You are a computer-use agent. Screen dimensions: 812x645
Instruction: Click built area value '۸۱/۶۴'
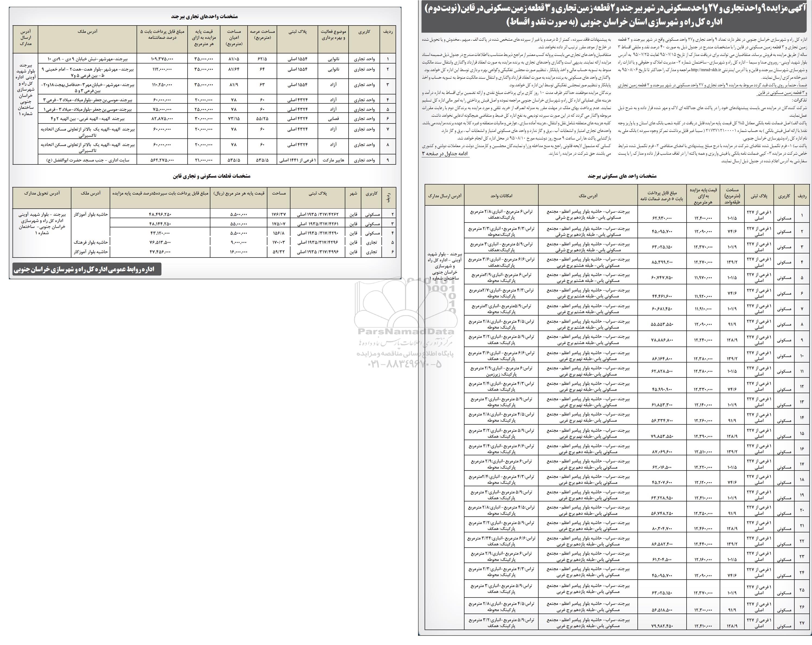234,70
